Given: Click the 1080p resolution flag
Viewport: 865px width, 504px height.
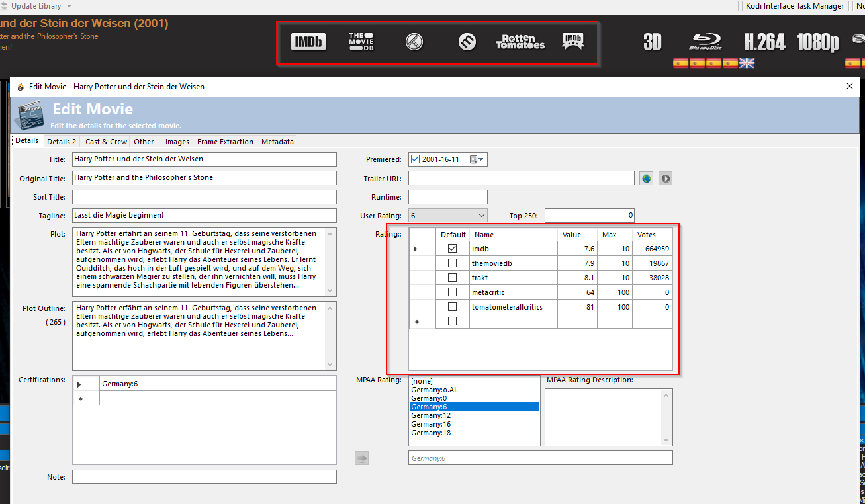Looking at the screenshot, I should coord(818,42).
